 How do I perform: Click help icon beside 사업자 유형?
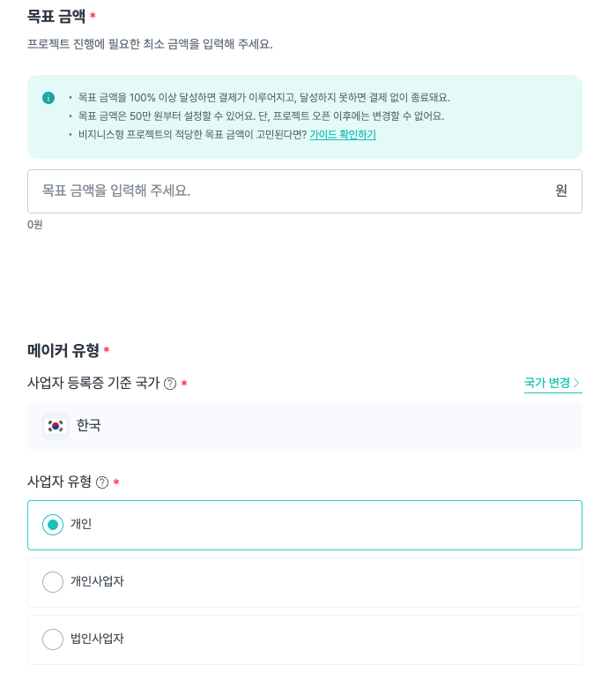pos(102,482)
